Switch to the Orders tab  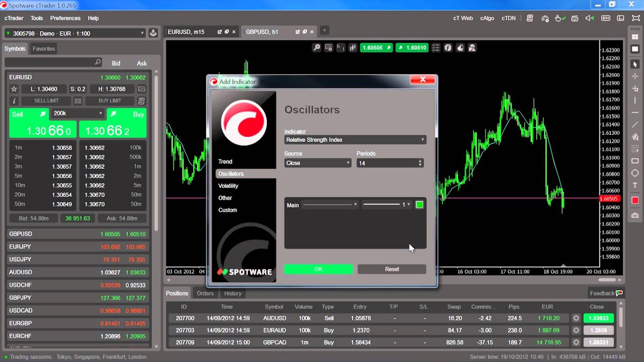205,293
